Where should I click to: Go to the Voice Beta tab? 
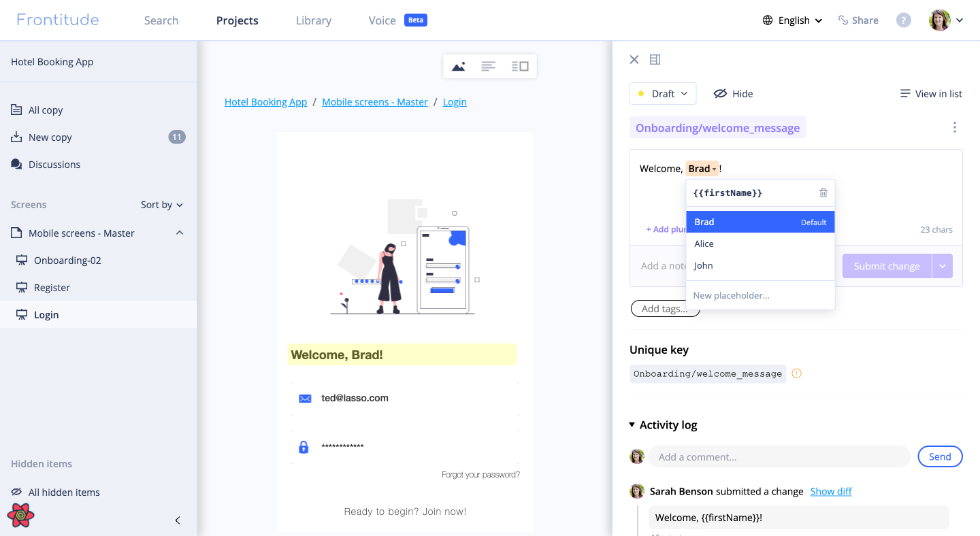click(397, 20)
